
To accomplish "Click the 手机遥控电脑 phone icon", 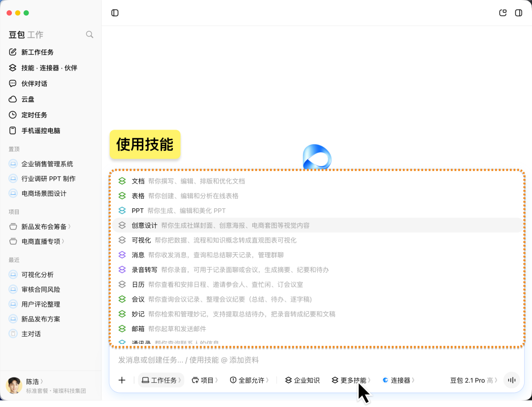I will click(x=12, y=131).
